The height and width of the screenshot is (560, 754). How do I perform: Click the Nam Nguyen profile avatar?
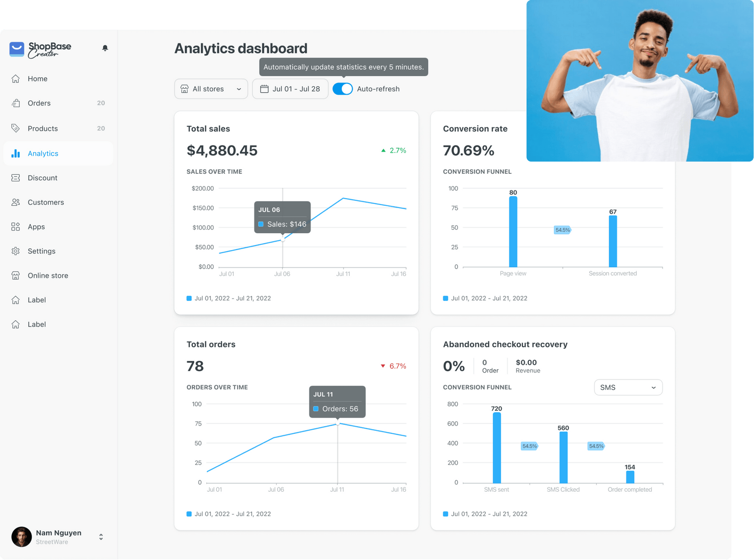point(22,536)
